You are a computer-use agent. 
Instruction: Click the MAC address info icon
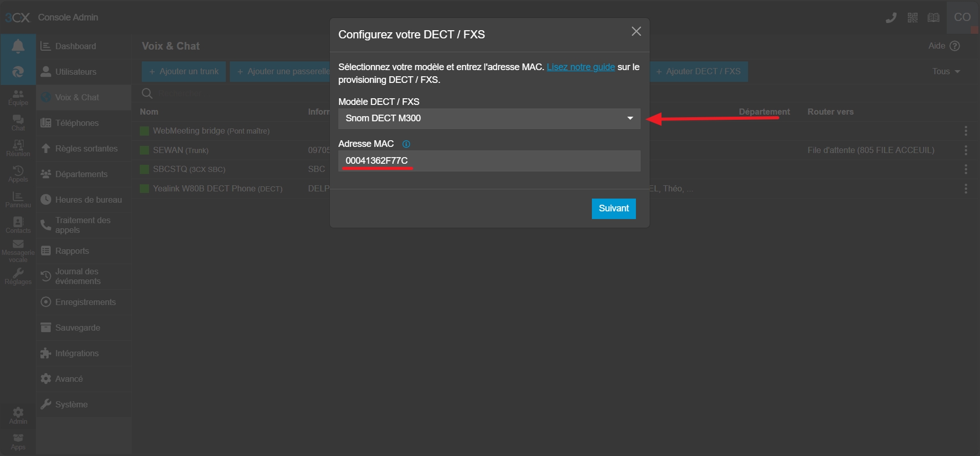(x=406, y=144)
